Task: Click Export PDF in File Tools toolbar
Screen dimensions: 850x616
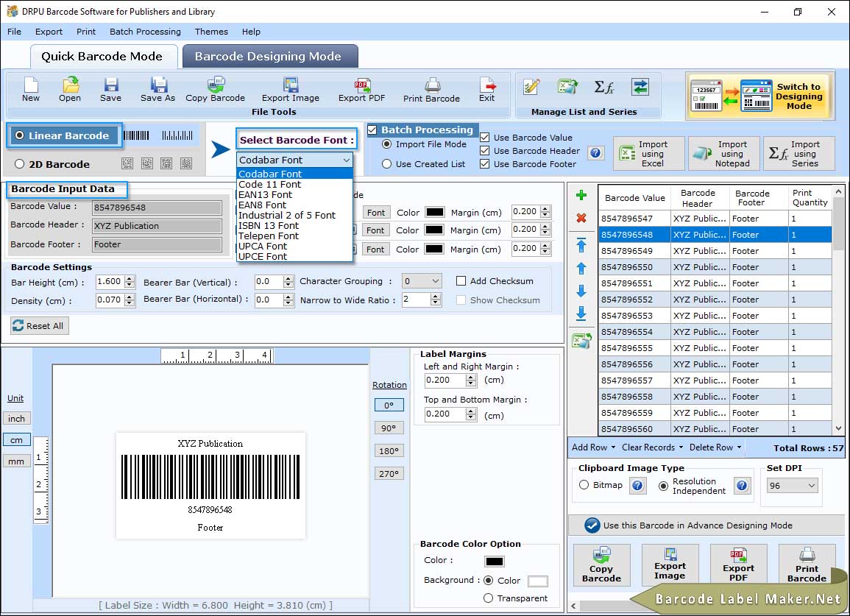Action: pyautogui.click(x=361, y=90)
